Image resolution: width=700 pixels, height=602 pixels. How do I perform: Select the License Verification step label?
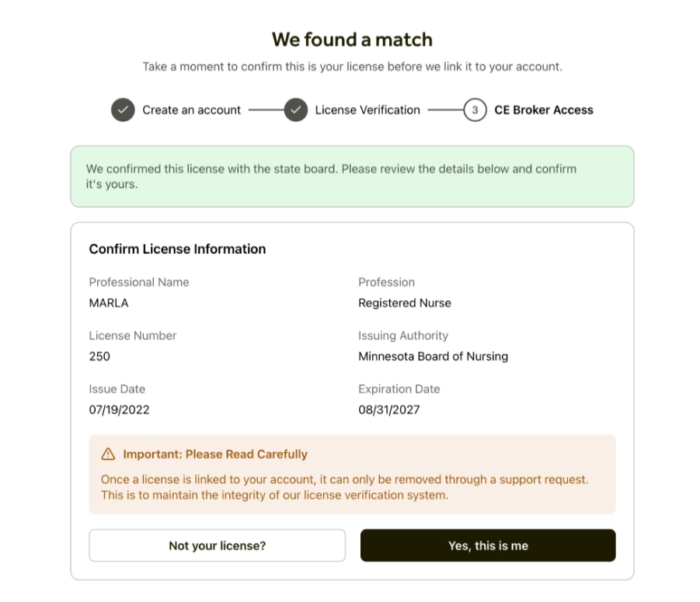(367, 110)
